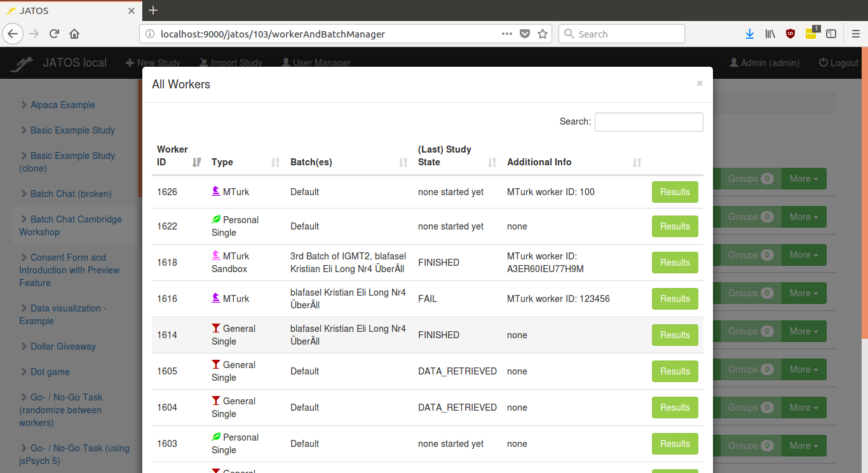
Task: Open the Admin (admin) user menu
Action: [764, 63]
